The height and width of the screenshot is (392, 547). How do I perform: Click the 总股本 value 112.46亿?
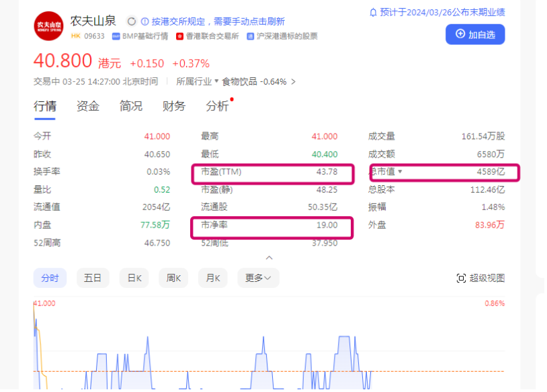pos(487,189)
